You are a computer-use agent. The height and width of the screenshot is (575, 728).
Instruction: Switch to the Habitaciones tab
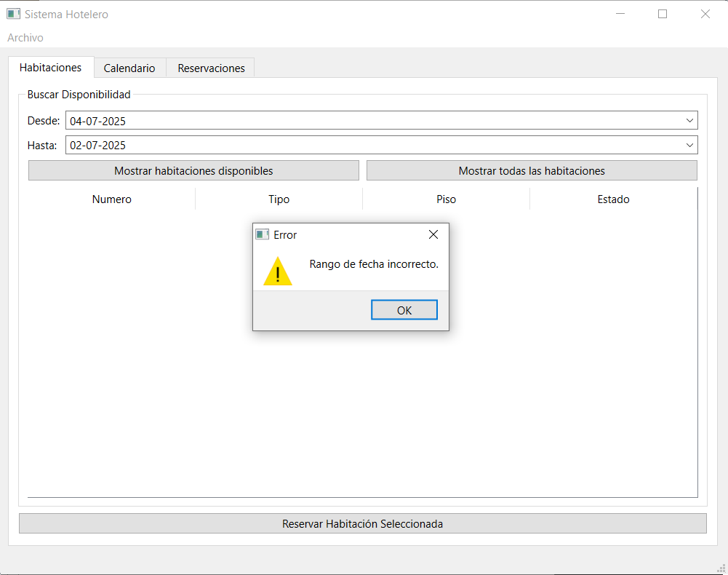tap(51, 68)
